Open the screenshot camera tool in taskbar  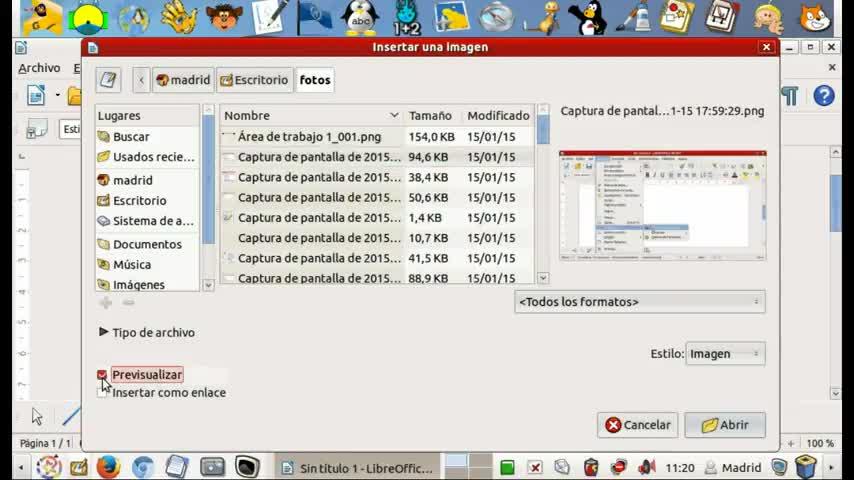(212, 467)
